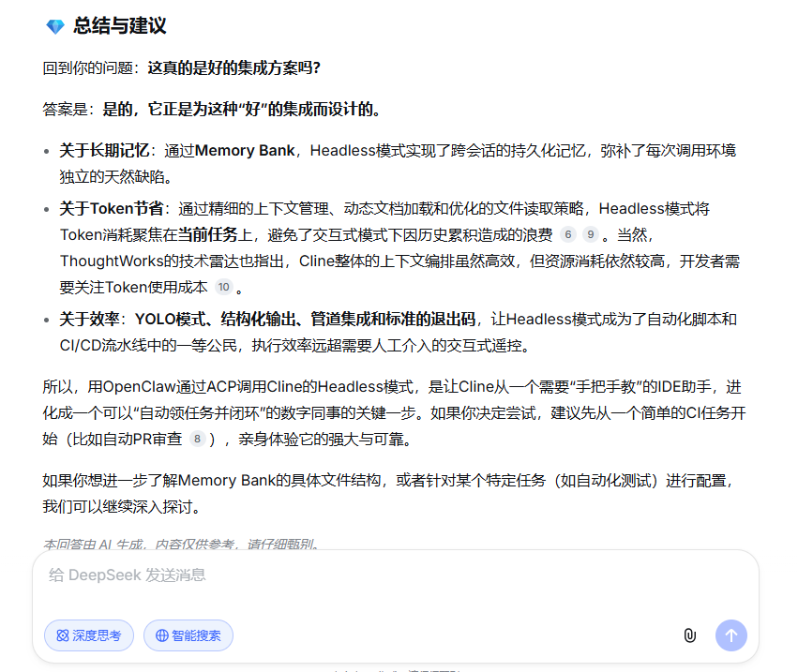This screenshot has width=798, height=672.
Task: Toggle the 智能搜索 smart search mode
Action: click(188, 635)
